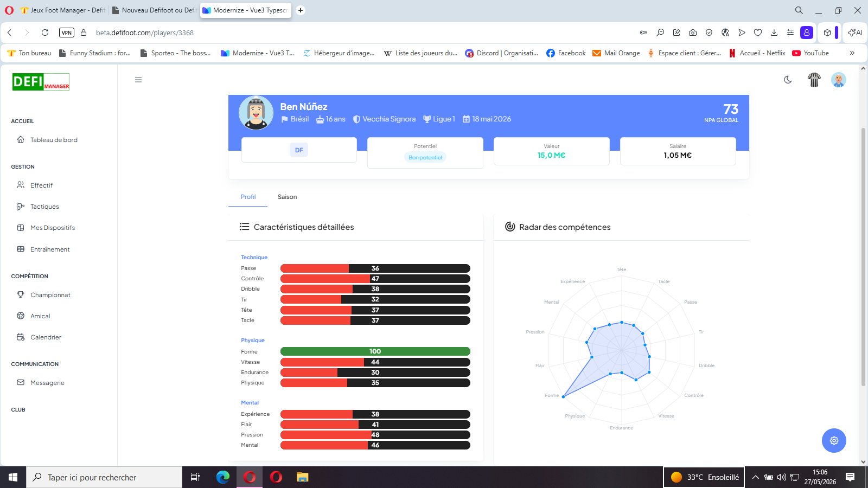This screenshot has height=488, width=868.
Task: Click the Radar des compétences icon
Action: (510, 227)
